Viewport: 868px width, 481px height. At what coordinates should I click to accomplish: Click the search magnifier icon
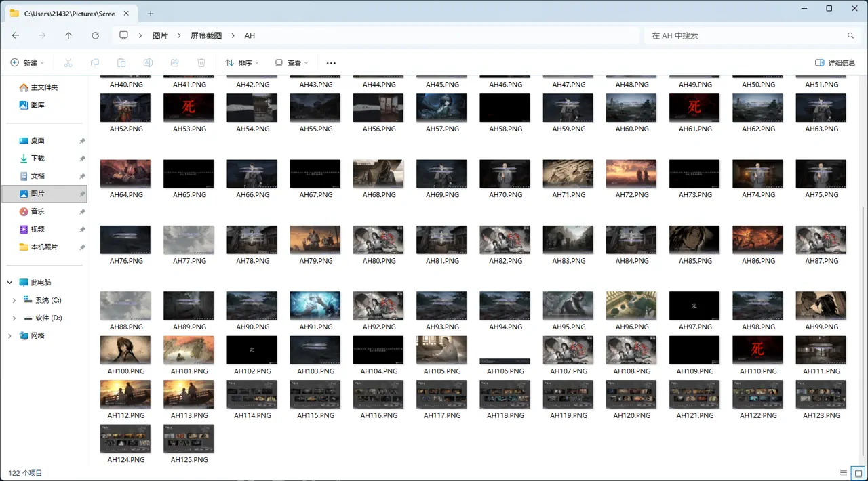click(x=850, y=35)
